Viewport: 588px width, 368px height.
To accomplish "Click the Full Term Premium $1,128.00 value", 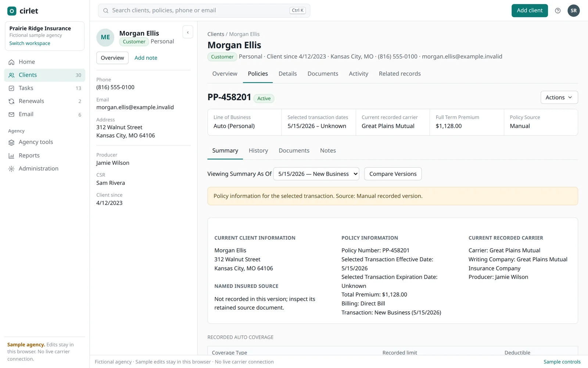I will (x=449, y=126).
